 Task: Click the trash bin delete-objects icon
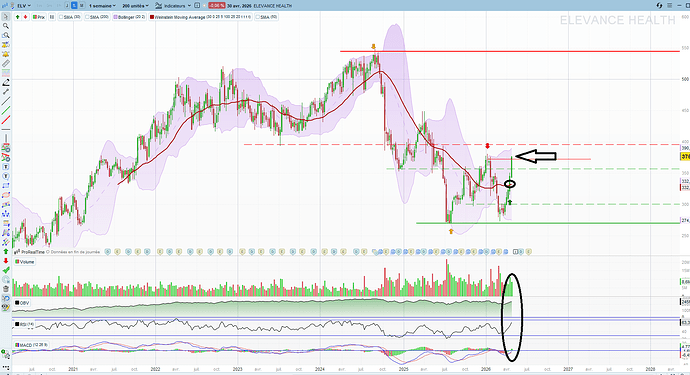(x=6, y=289)
